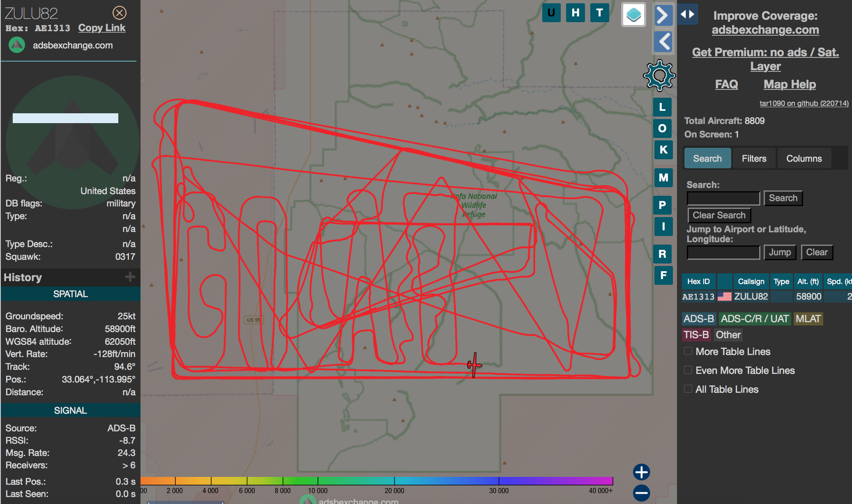Sort table by Hex ID column
Screen dimensions: 852x504
(x=698, y=282)
